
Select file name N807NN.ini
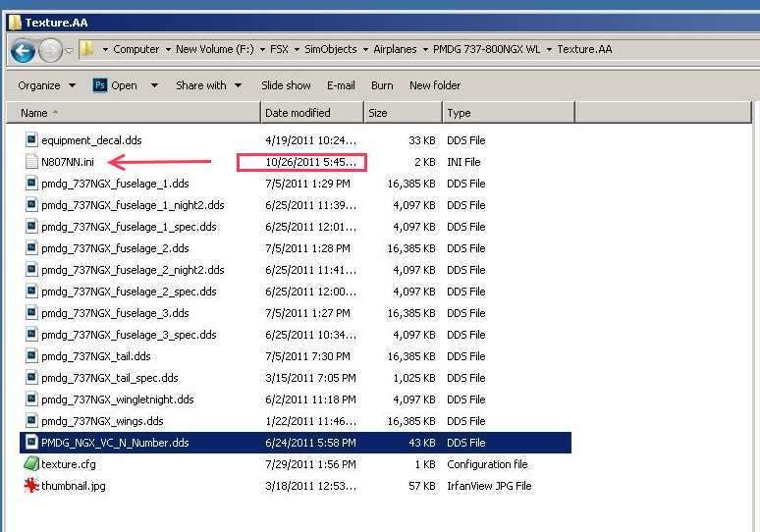click(x=68, y=162)
